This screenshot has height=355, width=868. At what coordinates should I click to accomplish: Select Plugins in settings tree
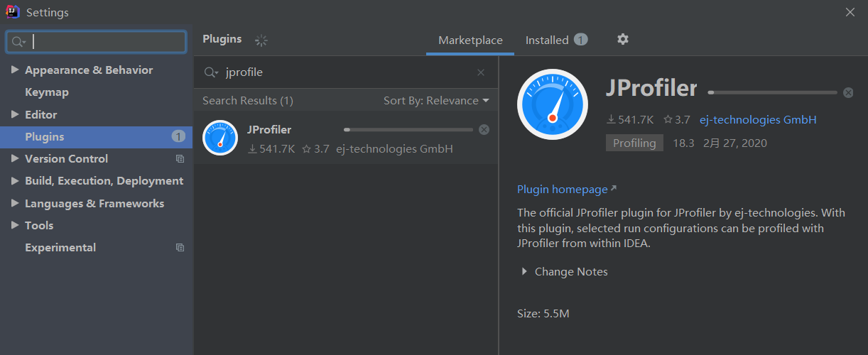point(97,137)
